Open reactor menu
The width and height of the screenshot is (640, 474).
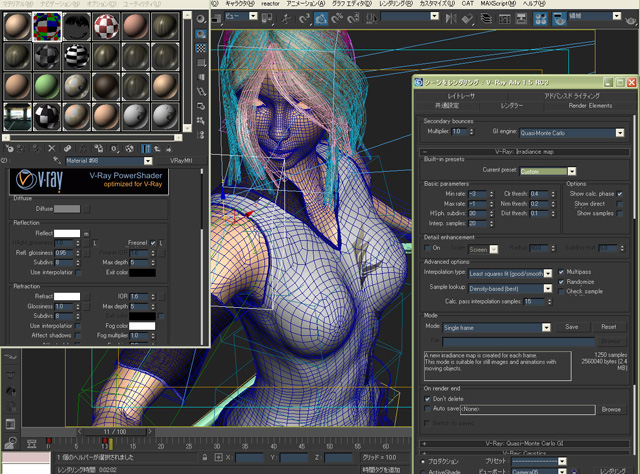coord(271,4)
